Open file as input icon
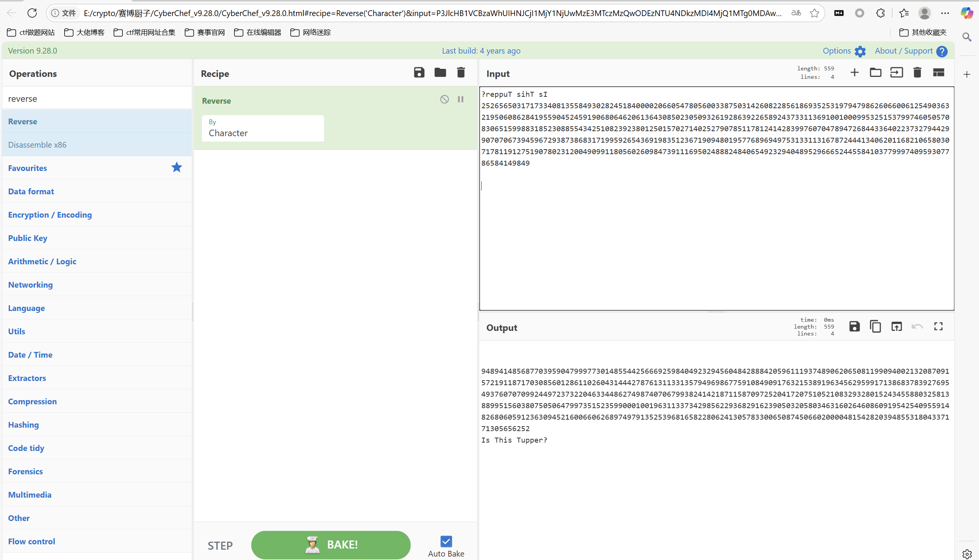 pyautogui.click(x=896, y=72)
